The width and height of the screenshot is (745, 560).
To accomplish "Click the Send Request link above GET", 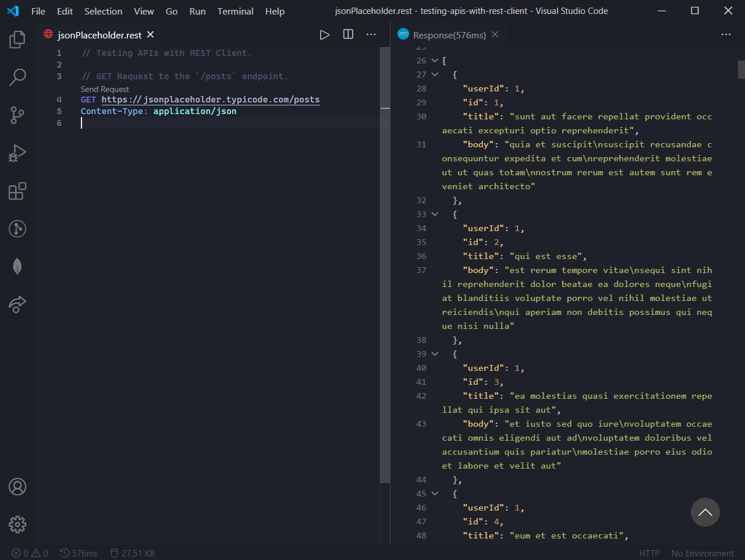I will click(x=104, y=88).
